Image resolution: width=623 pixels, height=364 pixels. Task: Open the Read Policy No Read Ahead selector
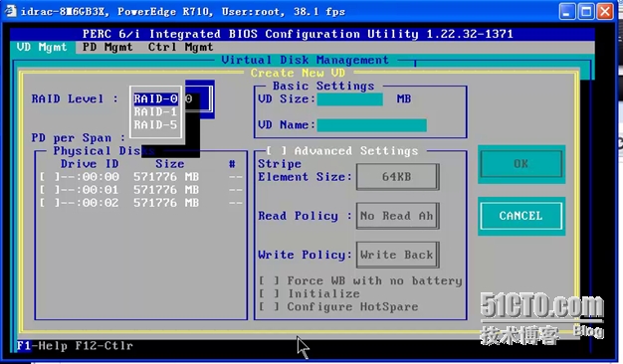point(398,216)
